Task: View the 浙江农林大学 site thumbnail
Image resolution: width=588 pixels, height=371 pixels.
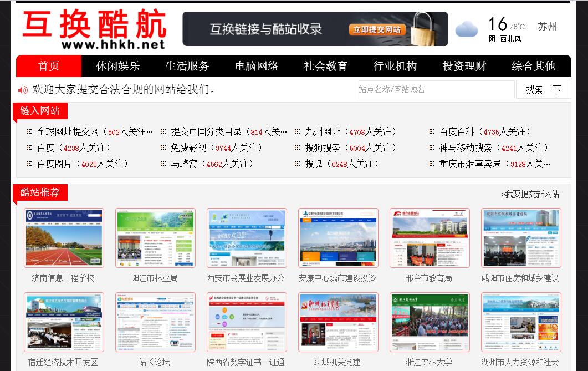Action: [x=430, y=322]
